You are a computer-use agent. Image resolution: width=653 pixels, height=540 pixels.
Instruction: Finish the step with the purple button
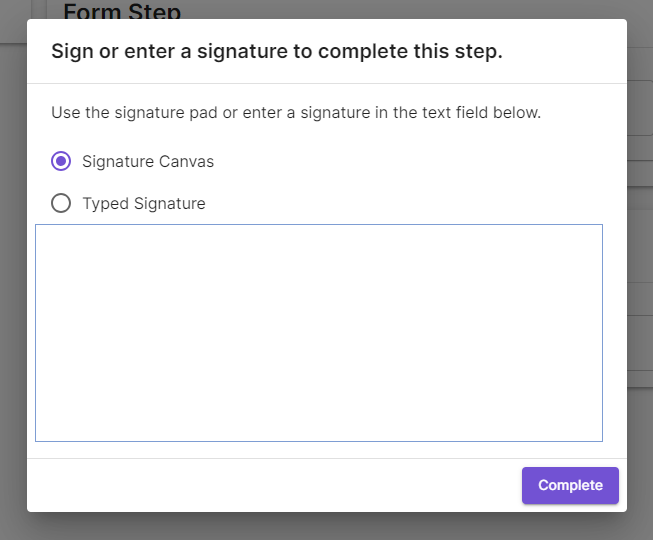point(570,485)
